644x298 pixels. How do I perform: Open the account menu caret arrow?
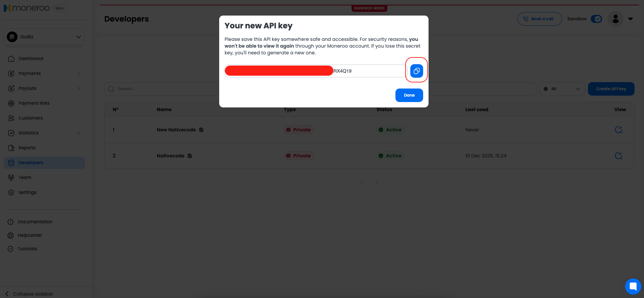coord(630,19)
